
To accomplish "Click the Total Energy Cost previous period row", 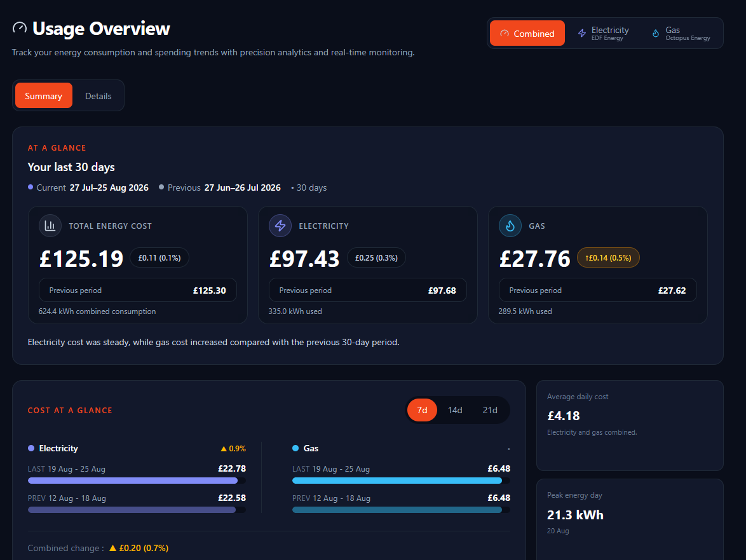I will 137,290.
